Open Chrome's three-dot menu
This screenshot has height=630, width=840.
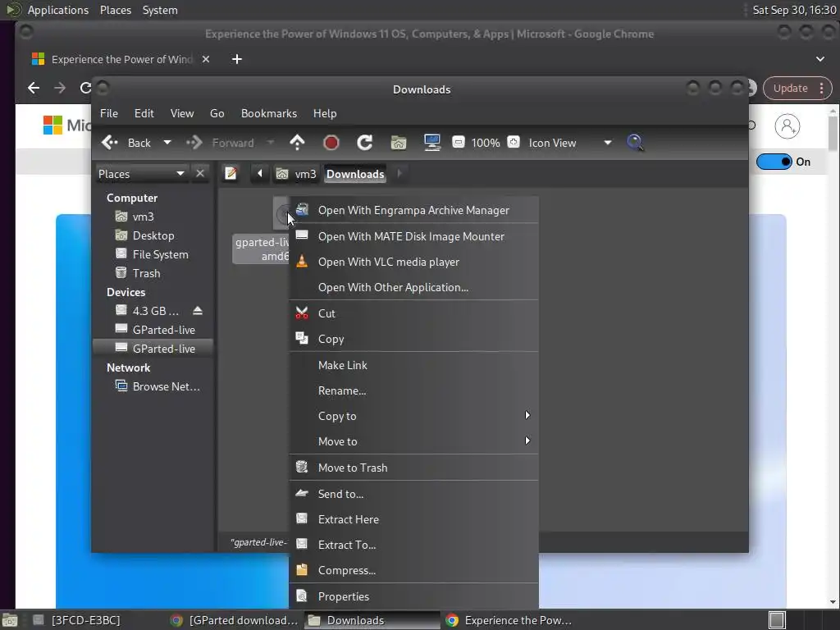click(821, 89)
